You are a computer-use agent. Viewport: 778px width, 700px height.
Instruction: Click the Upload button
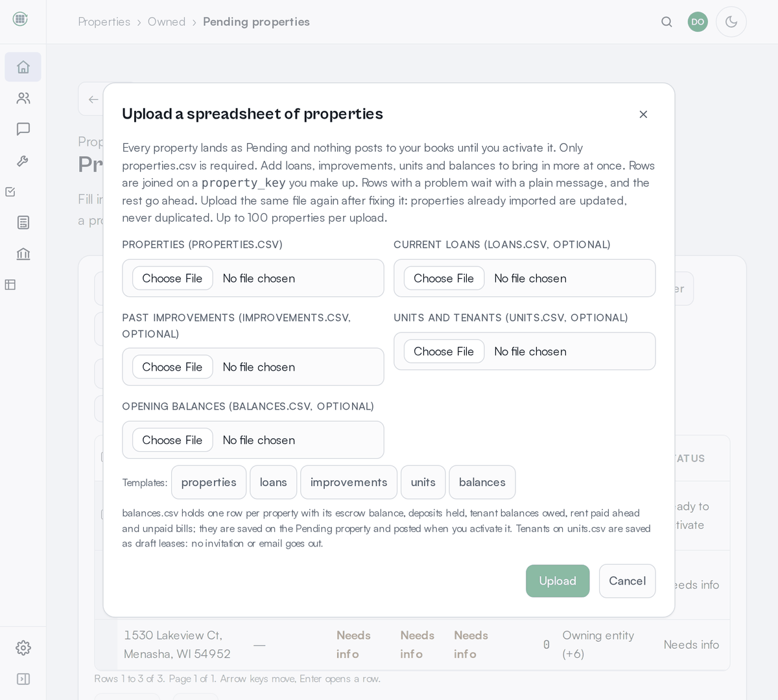pyautogui.click(x=558, y=581)
